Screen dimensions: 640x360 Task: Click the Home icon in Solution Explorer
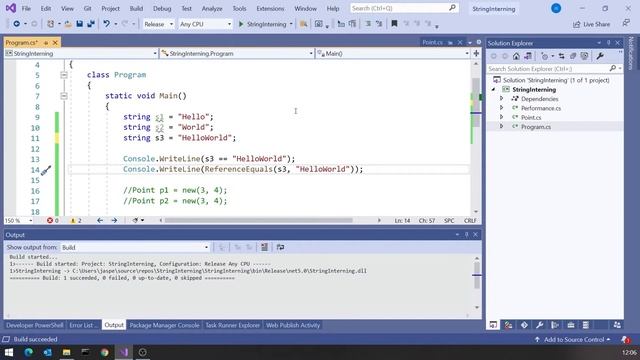coord(516,56)
